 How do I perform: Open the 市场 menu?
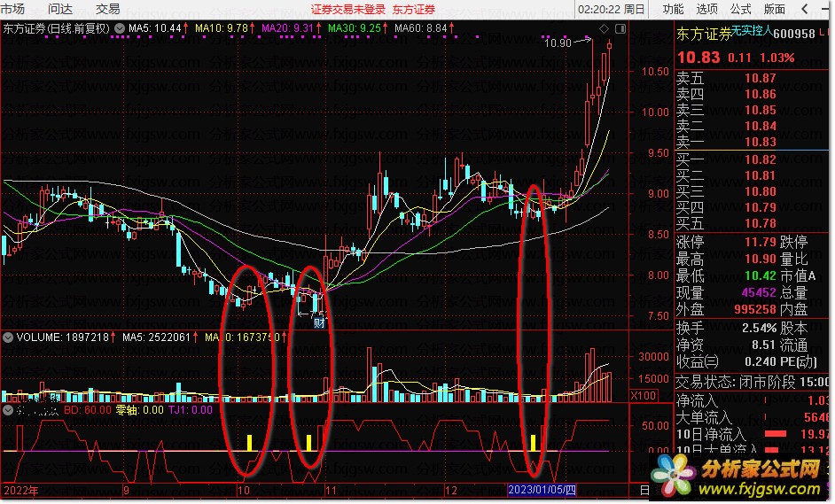(x=12, y=9)
